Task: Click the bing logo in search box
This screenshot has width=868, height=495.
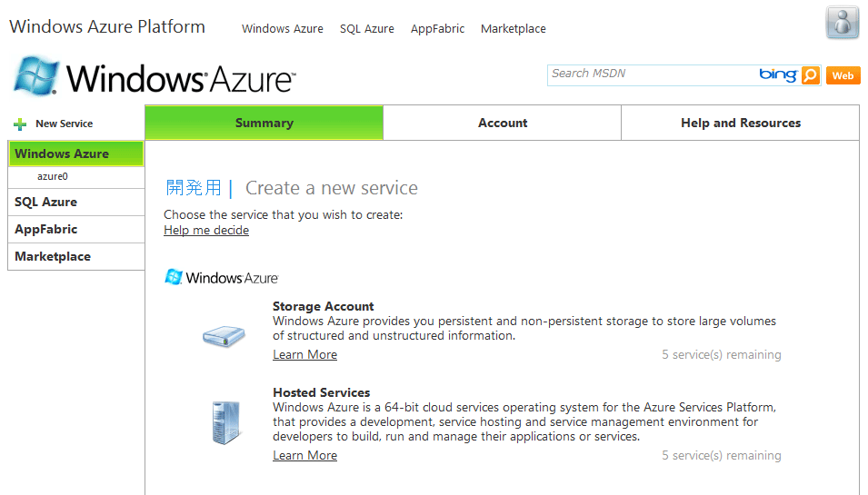Action: pos(778,74)
